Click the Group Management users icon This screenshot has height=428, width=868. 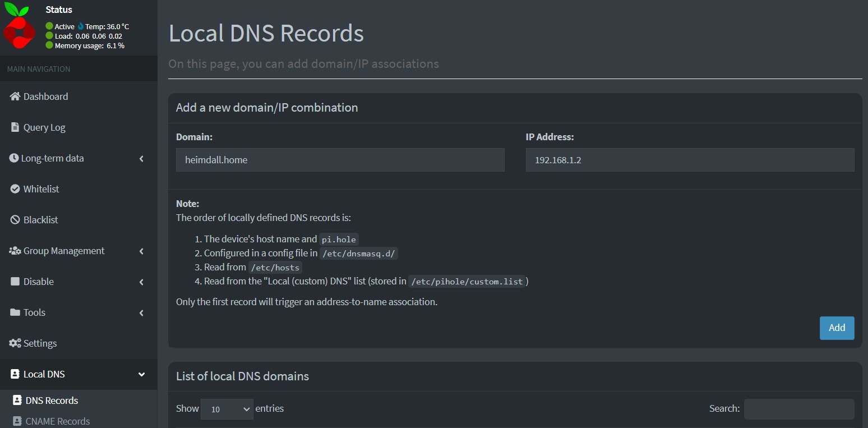point(15,251)
